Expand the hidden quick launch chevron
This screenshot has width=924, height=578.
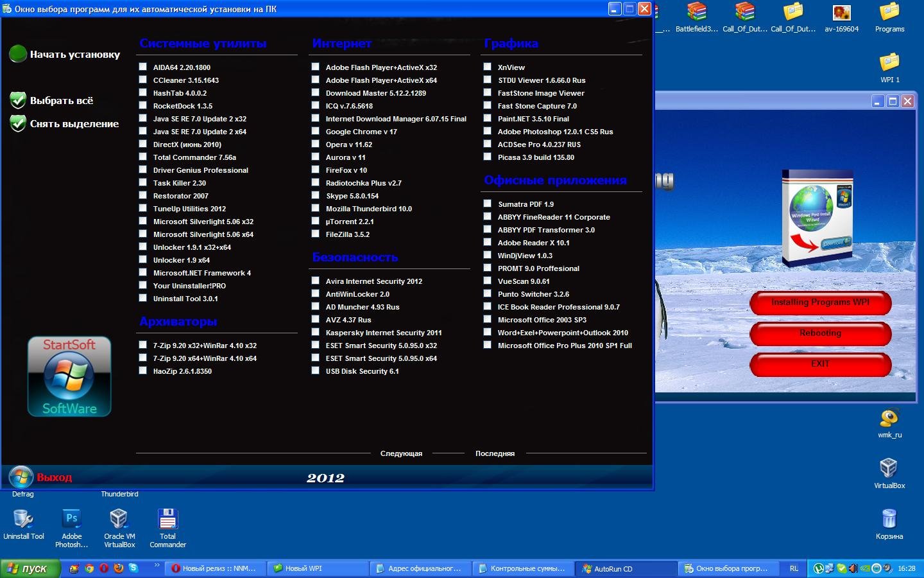coord(157,565)
